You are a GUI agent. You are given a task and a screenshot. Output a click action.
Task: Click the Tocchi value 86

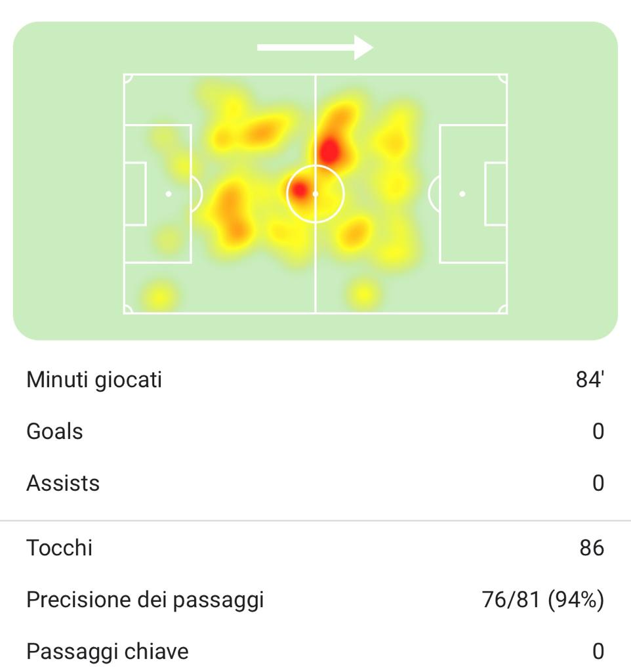click(x=592, y=547)
